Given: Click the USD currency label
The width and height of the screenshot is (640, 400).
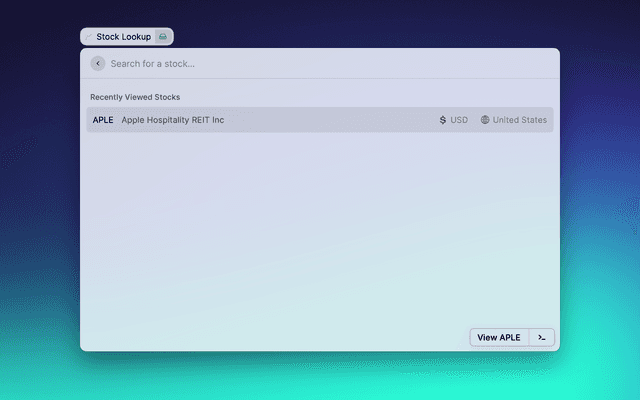Looking at the screenshot, I should click(459, 120).
